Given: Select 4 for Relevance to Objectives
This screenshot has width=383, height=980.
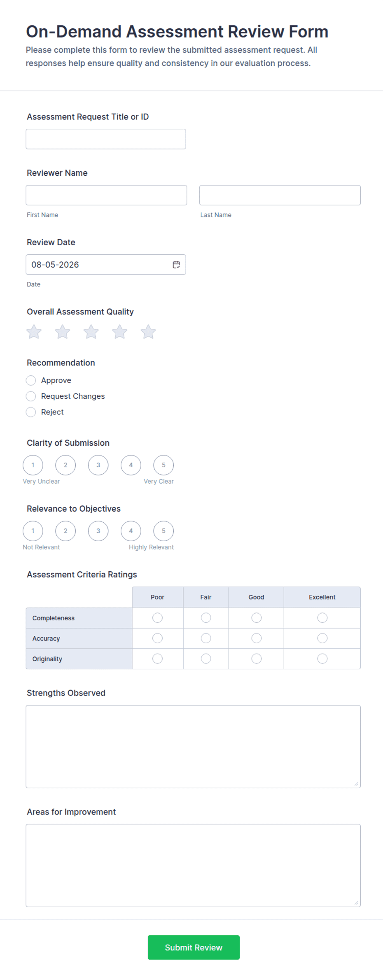Looking at the screenshot, I should (131, 531).
